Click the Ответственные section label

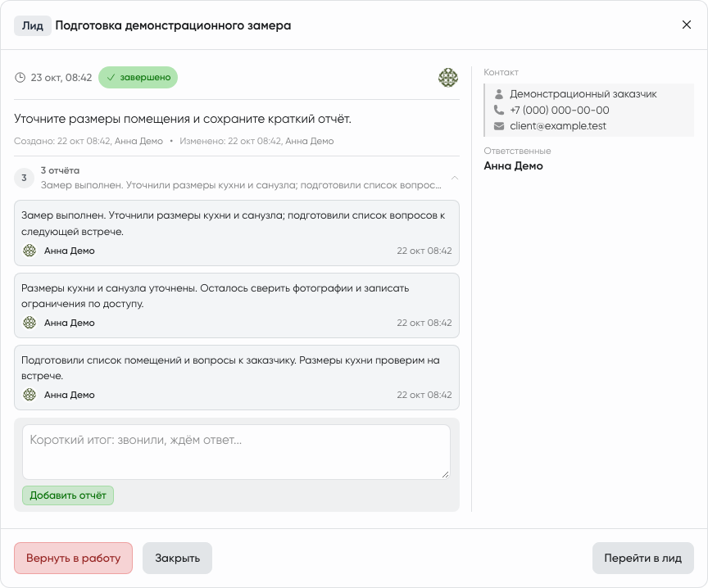click(517, 152)
